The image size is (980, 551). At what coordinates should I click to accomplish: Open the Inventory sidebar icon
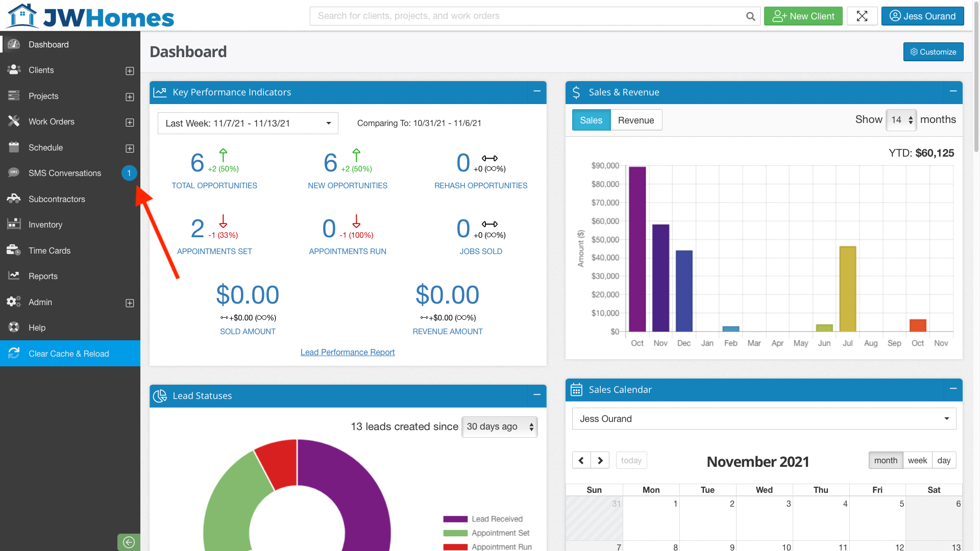(x=14, y=224)
